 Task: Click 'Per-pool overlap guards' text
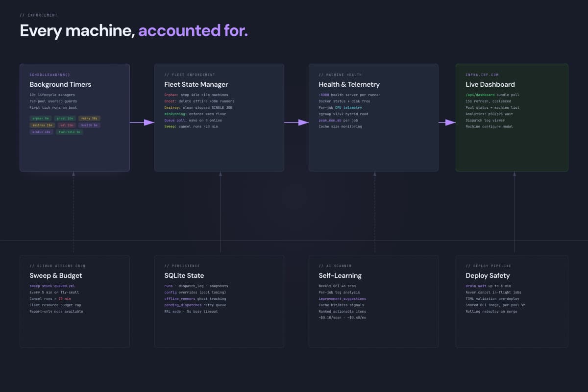(x=53, y=101)
